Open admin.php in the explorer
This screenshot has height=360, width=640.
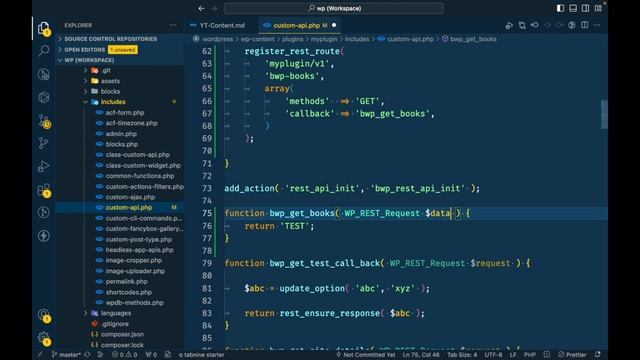point(120,133)
